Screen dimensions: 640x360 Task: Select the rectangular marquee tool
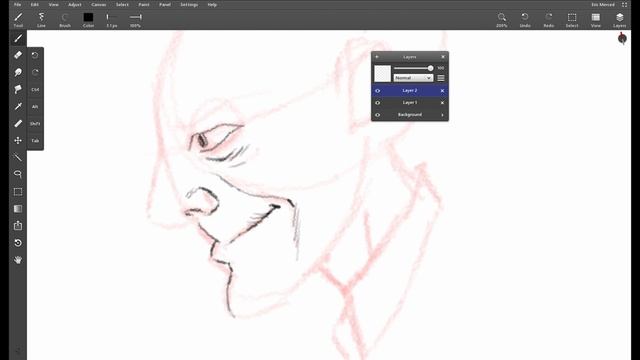tap(18, 192)
